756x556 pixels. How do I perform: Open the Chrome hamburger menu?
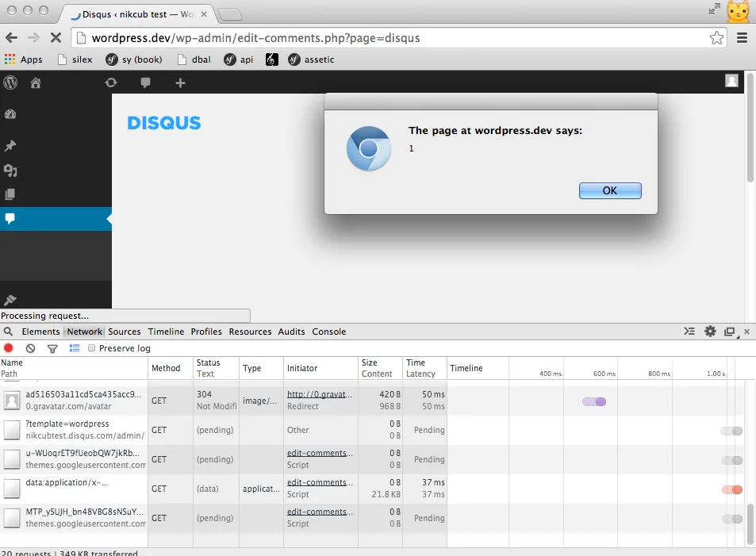pyautogui.click(x=742, y=38)
